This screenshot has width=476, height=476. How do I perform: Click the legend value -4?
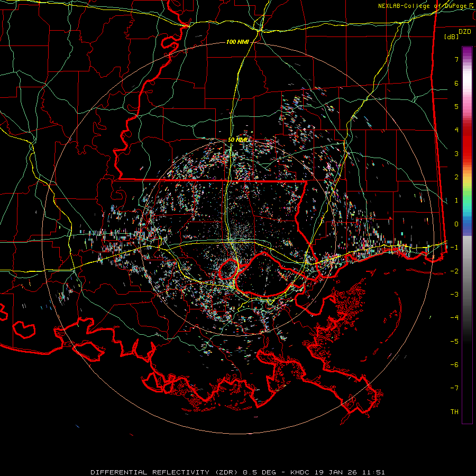tap(454, 317)
